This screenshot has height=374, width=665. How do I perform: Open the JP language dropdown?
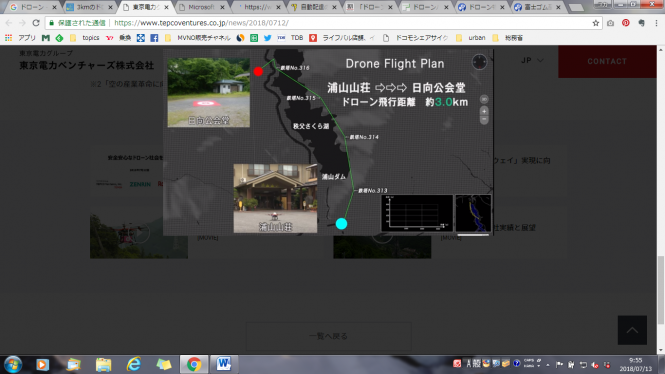[x=532, y=60]
